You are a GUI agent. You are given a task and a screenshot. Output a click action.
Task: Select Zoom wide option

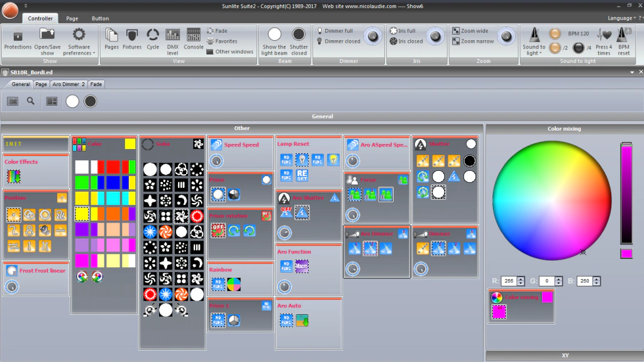[470, 31]
